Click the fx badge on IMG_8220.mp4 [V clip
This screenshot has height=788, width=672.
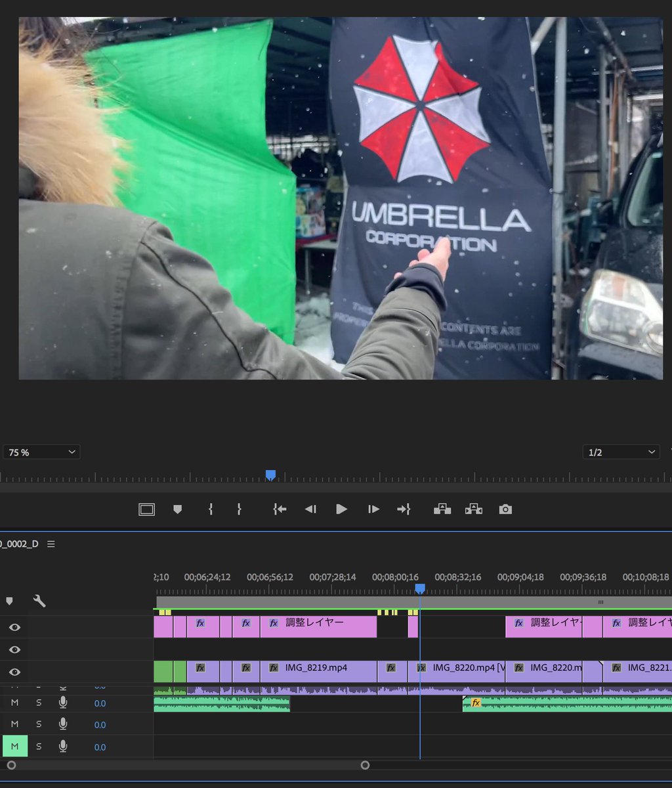coord(422,668)
